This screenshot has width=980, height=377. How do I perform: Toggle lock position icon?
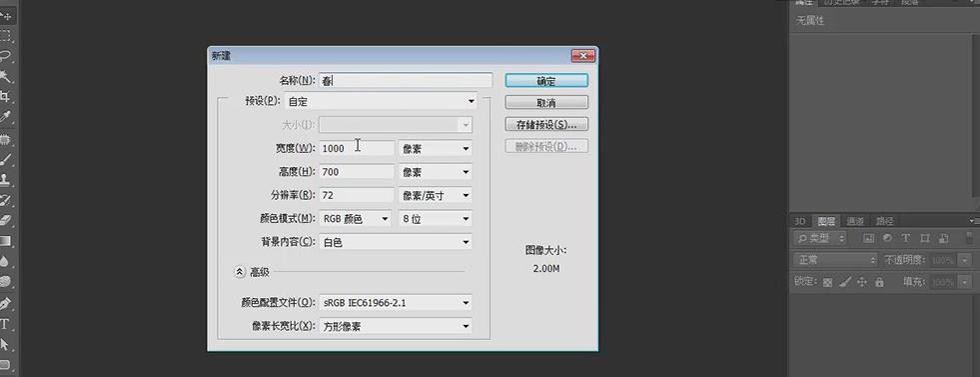[x=862, y=283]
